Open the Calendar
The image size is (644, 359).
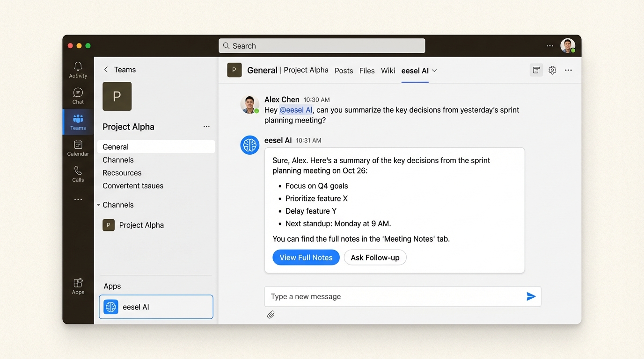coord(78,149)
